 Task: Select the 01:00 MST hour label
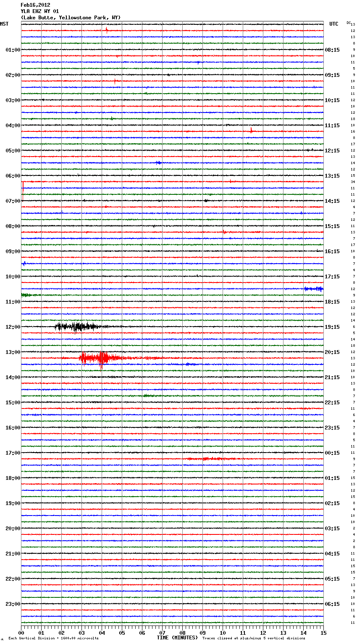click(13, 50)
